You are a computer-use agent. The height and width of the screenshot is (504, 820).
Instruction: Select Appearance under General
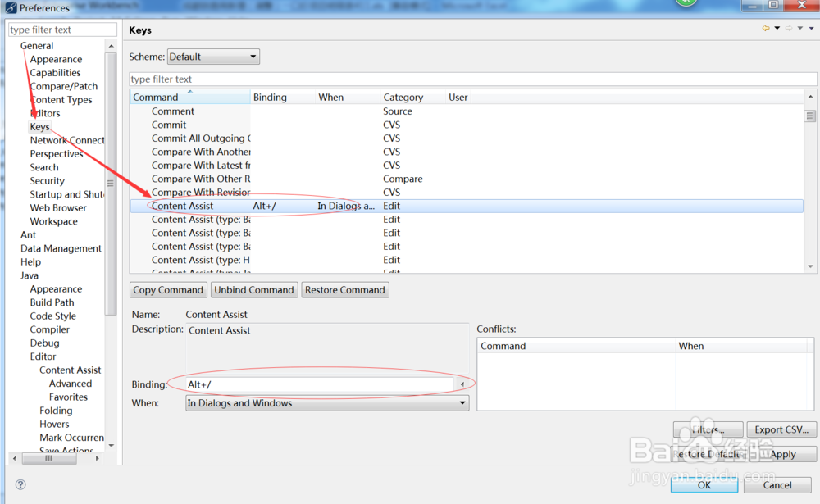click(x=56, y=59)
